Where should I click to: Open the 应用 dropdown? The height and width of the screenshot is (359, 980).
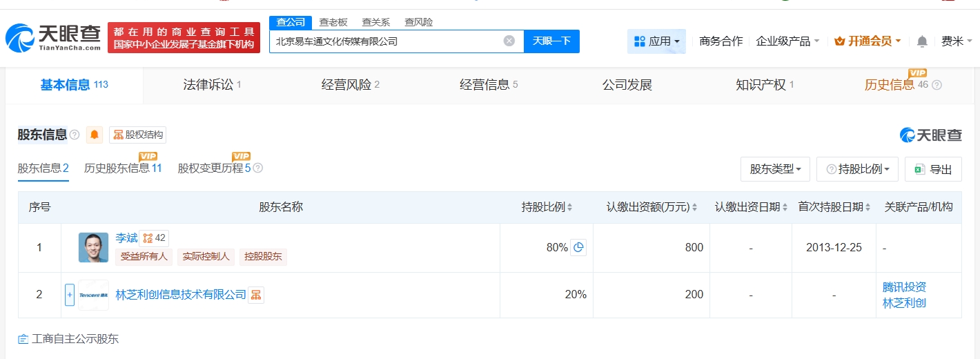656,41
